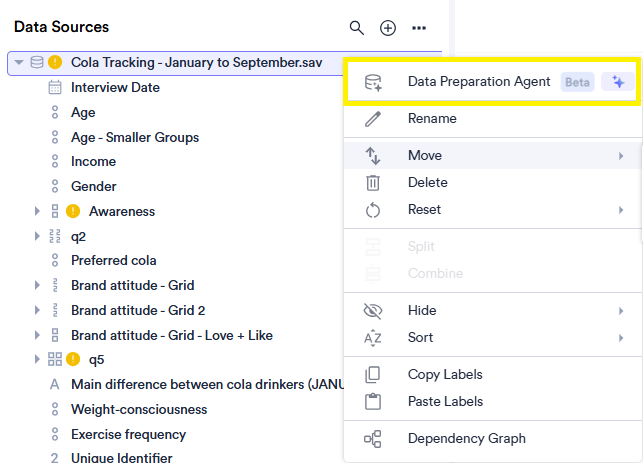This screenshot has width=643, height=463.
Task: Click the Delete trash can icon
Action: tap(373, 183)
